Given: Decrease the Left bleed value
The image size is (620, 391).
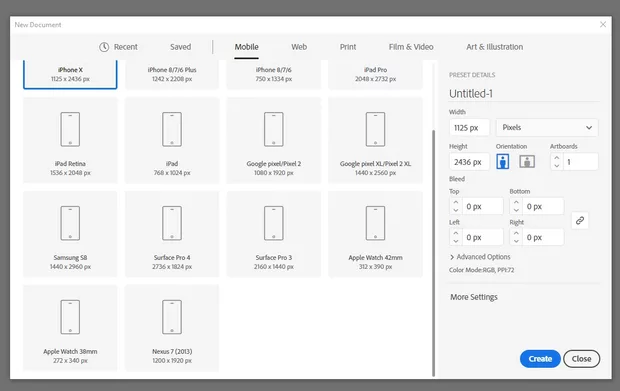Looking at the screenshot, I should click(456, 241).
